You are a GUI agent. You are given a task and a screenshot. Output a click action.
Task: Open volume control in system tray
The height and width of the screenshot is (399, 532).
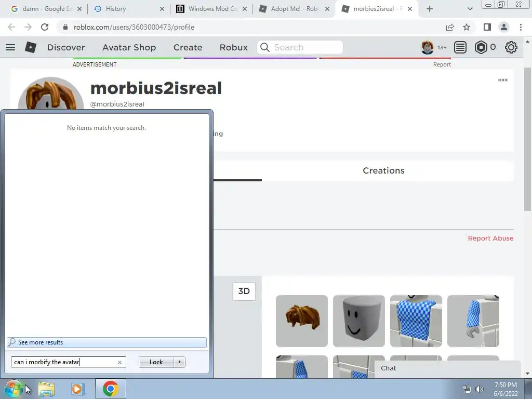[480, 389]
